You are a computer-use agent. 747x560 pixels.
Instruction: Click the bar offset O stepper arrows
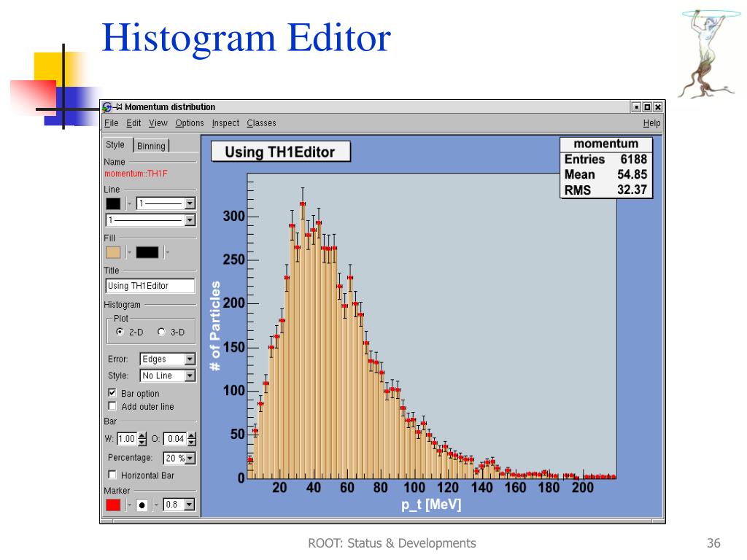click(192, 439)
